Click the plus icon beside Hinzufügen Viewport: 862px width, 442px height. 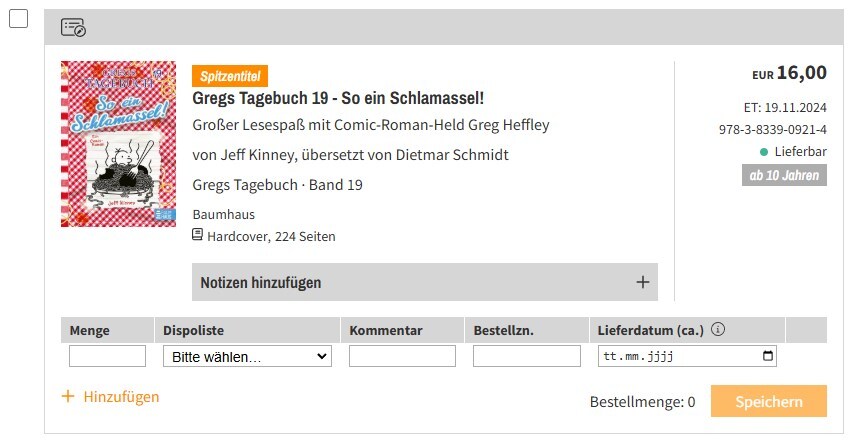[x=68, y=396]
